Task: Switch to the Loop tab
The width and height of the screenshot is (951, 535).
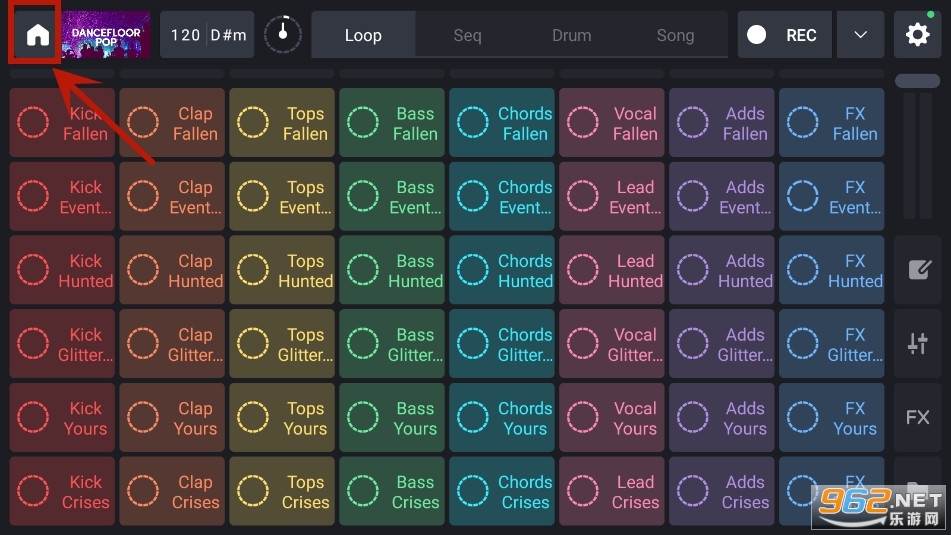Action: click(x=363, y=35)
